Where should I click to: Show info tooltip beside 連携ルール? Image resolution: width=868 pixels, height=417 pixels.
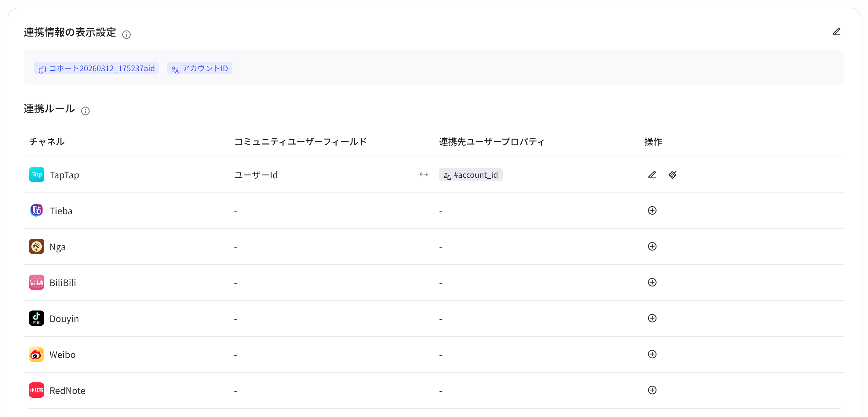pos(85,111)
